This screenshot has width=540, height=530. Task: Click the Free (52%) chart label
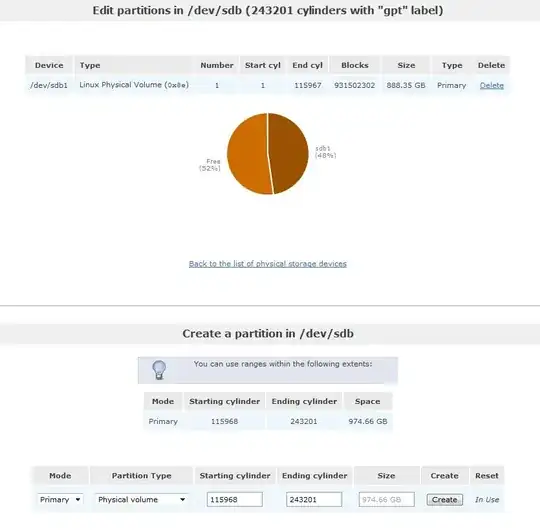(x=210, y=165)
